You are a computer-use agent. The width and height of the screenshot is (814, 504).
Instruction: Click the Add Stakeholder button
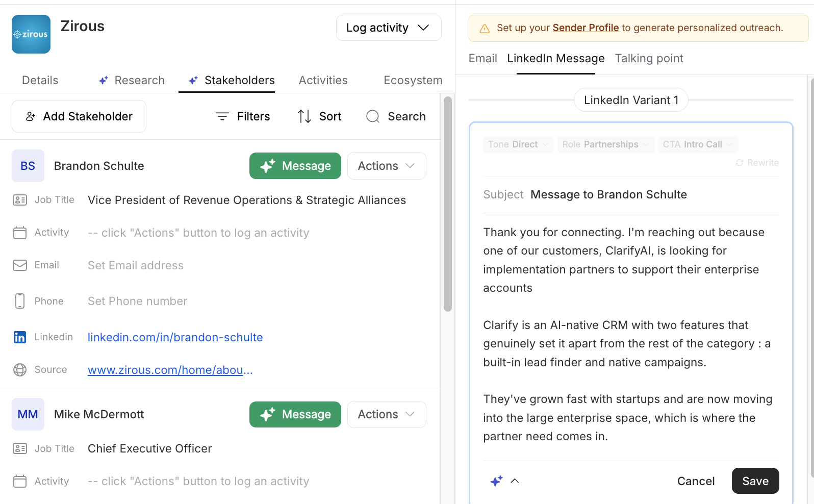coord(79,116)
